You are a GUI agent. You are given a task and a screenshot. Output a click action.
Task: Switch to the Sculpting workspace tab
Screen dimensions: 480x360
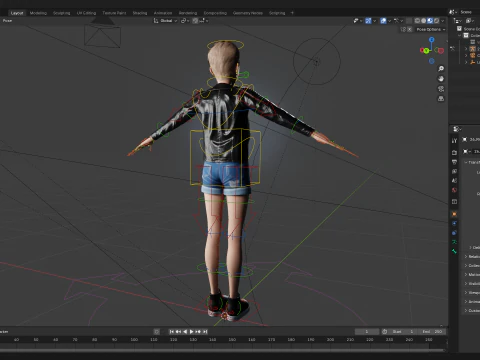click(x=62, y=13)
